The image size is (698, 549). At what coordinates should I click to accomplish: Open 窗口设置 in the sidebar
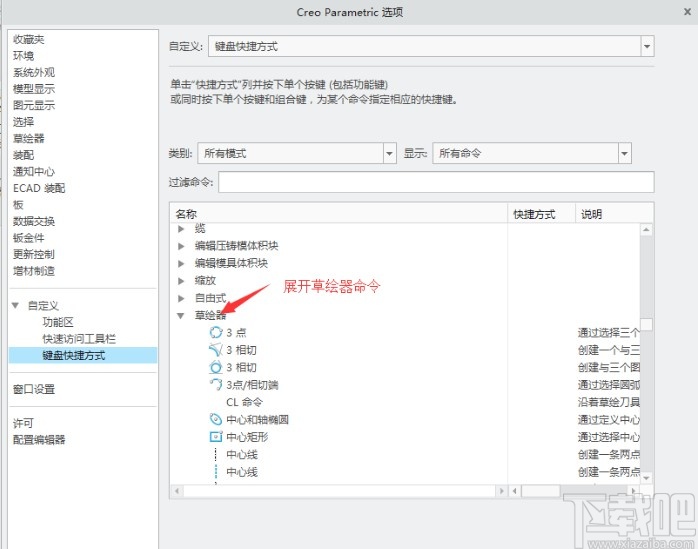point(34,389)
